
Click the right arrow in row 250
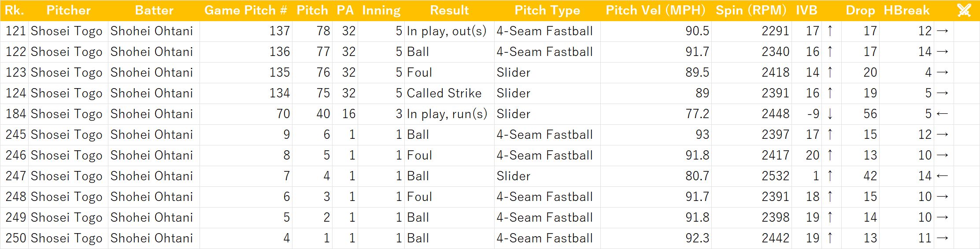pyautogui.click(x=942, y=238)
